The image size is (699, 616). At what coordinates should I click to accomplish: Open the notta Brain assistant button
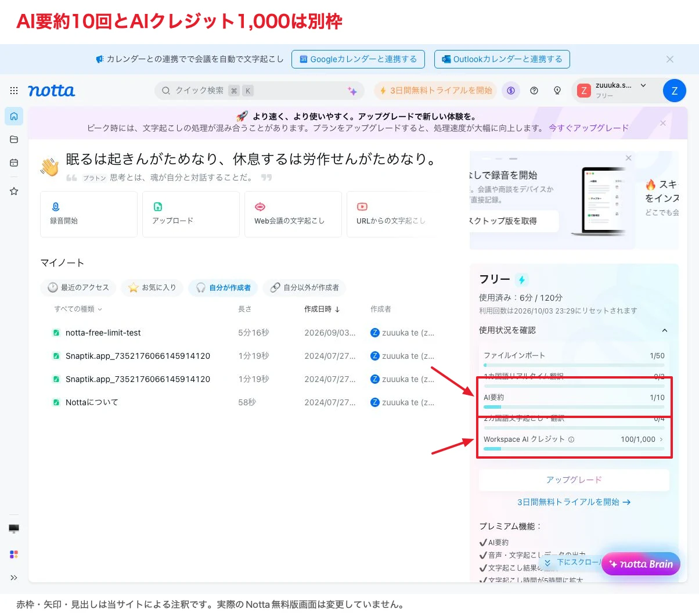[x=641, y=564]
